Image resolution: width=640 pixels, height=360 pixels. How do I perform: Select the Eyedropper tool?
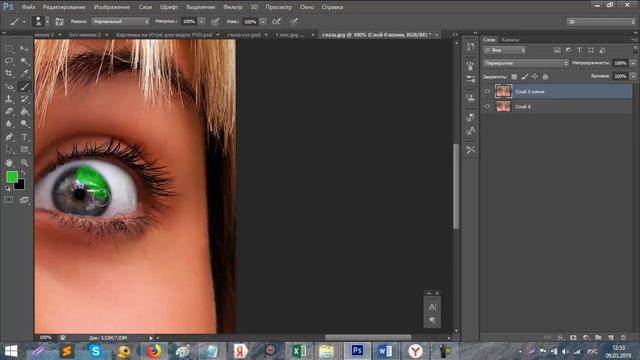pyautogui.click(x=24, y=74)
